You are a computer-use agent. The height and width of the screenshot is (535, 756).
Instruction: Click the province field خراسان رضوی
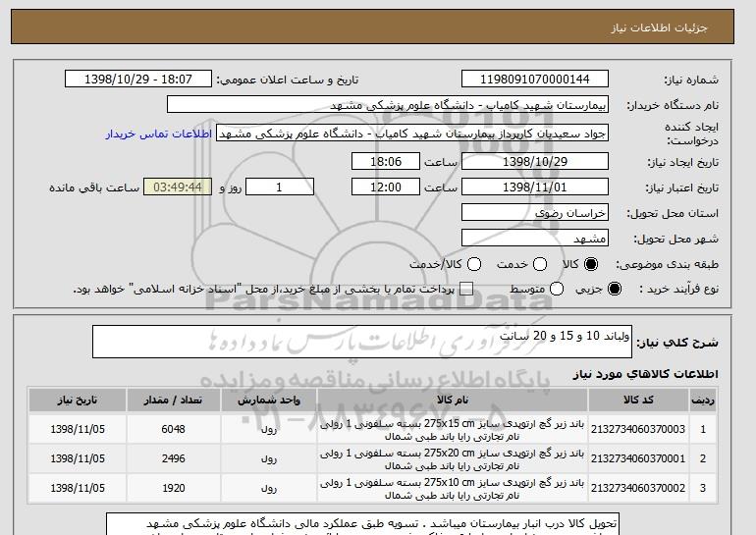(x=535, y=213)
